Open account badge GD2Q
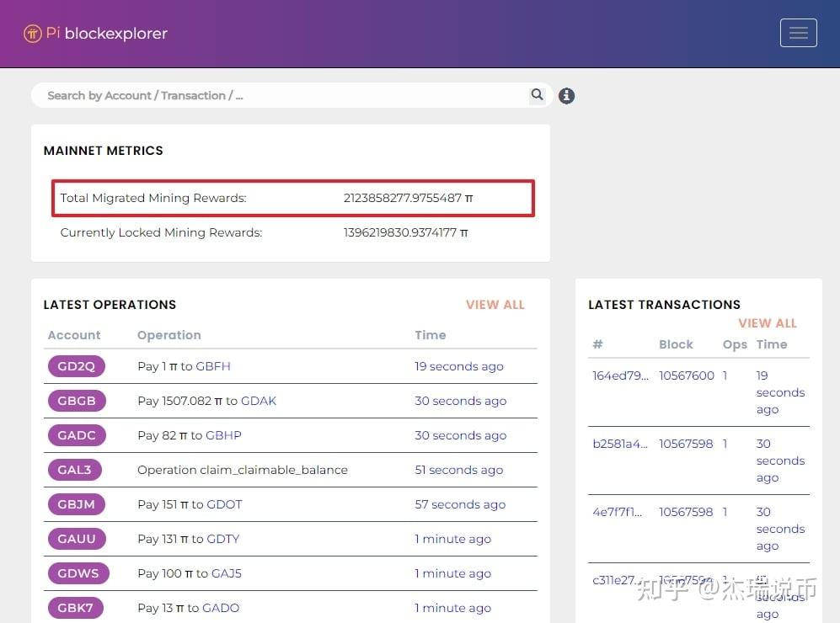Viewport: 840px width, 623px height. click(76, 366)
